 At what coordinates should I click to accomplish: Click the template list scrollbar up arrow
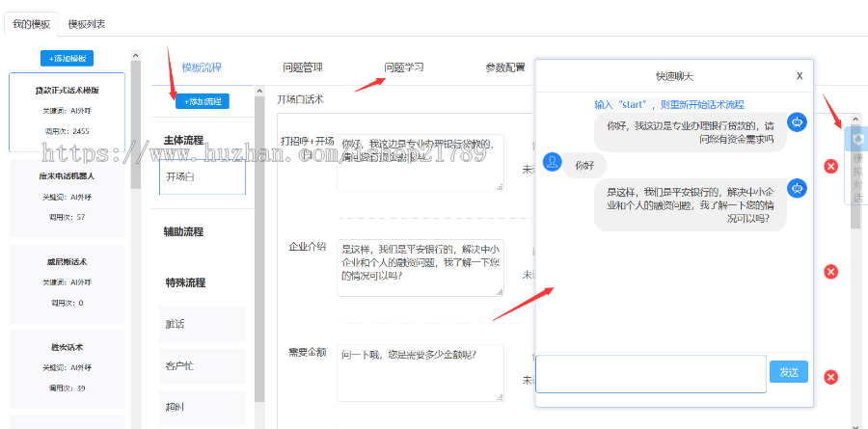[136, 55]
